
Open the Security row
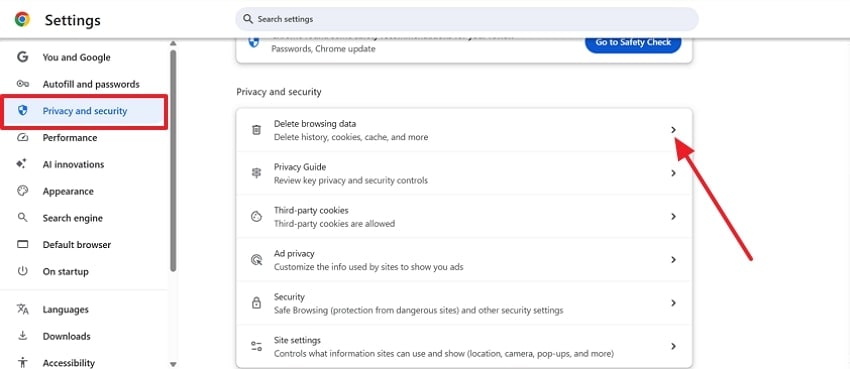pyautogui.click(x=464, y=303)
